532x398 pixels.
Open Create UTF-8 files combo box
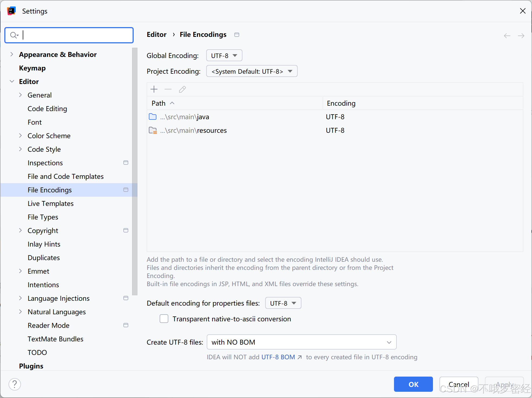click(x=301, y=342)
